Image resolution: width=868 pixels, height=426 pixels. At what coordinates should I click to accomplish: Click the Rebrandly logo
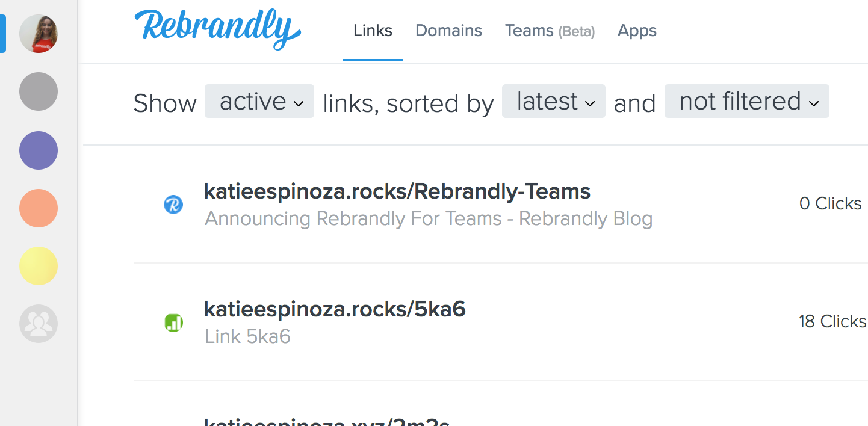(x=217, y=29)
